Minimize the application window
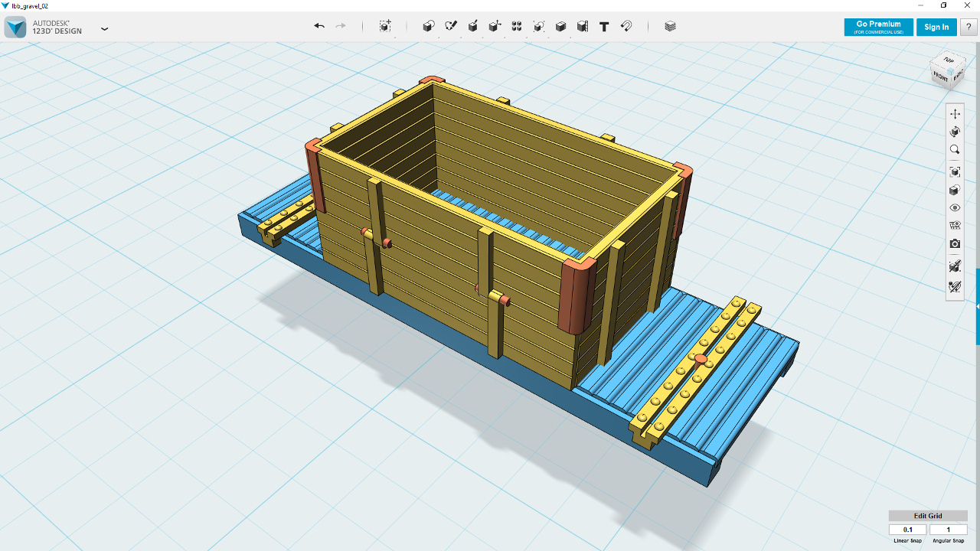The width and height of the screenshot is (980, 551). pyautogui.click(x=920, y=5)
